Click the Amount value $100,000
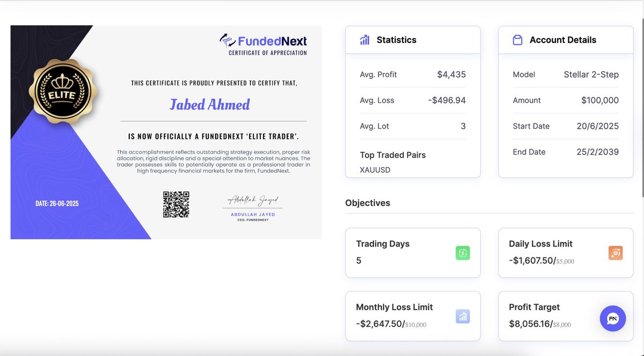The image size is (644, 356). click(600, 100)
